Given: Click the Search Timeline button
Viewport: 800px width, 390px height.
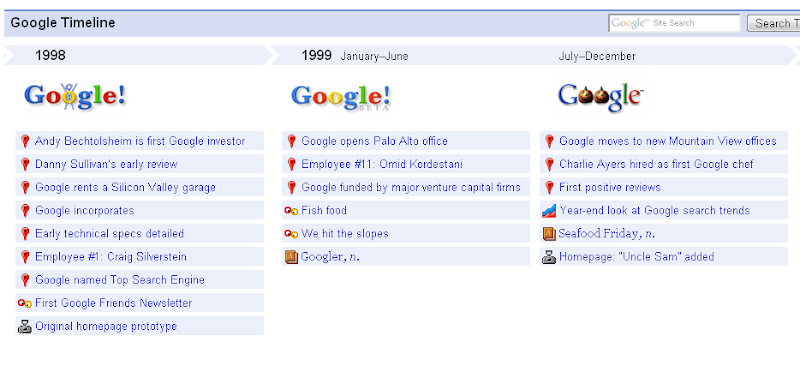Looking at the screenshot, I should pyautogui.click(x=773, y=23).
